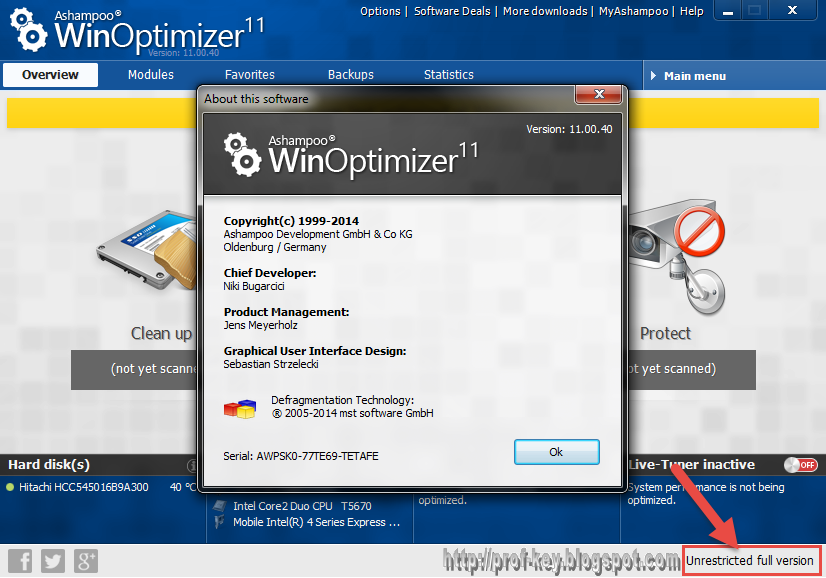The width and height of the screenshot is (826, 578).
Task: Expand the Main menu arrow
Action: (x=653, y=76)
